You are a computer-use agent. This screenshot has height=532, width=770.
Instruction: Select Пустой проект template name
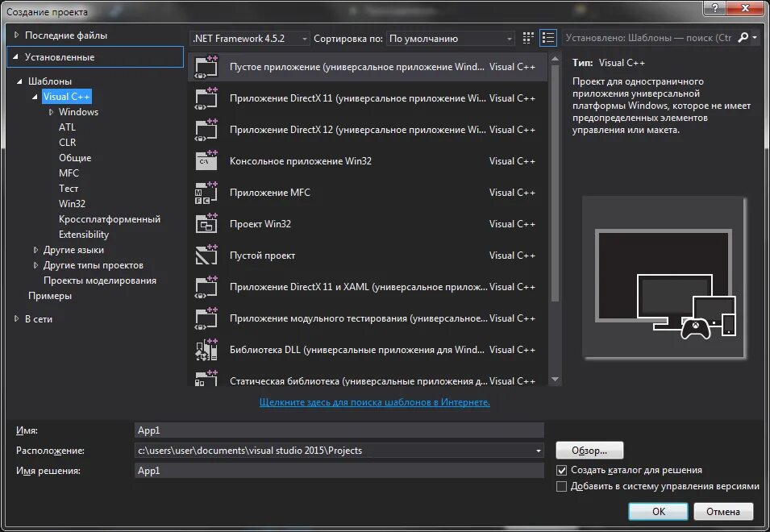click(x=262, y=256)
